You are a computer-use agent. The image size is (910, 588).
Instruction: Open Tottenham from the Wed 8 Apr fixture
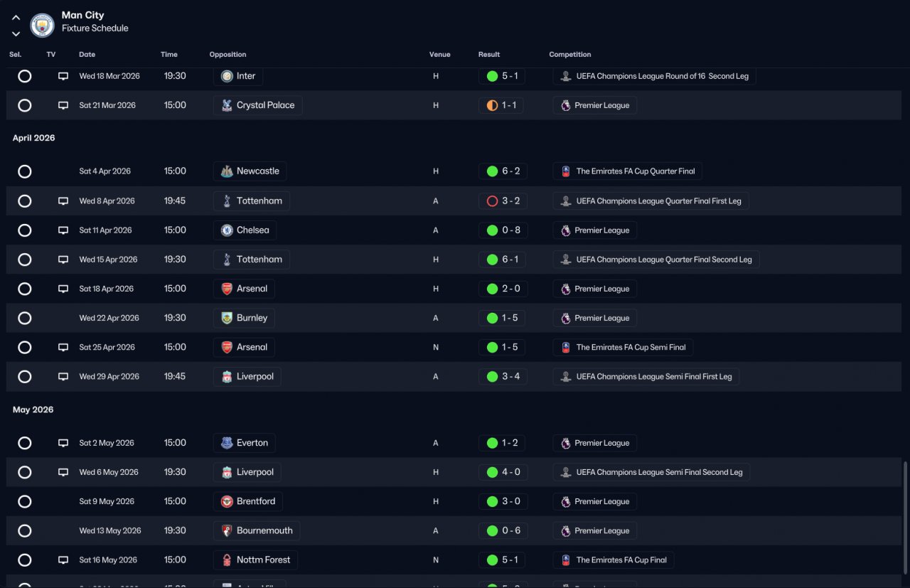click(252, 201)
